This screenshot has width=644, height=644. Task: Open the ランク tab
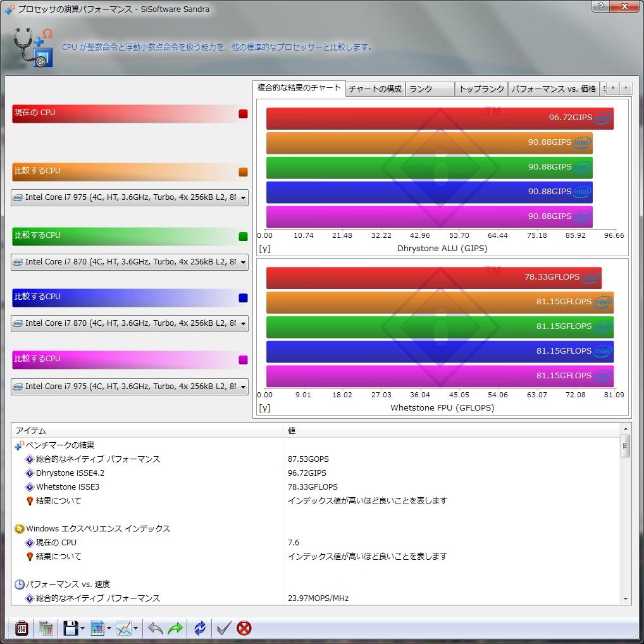click(x=430, y=89)
